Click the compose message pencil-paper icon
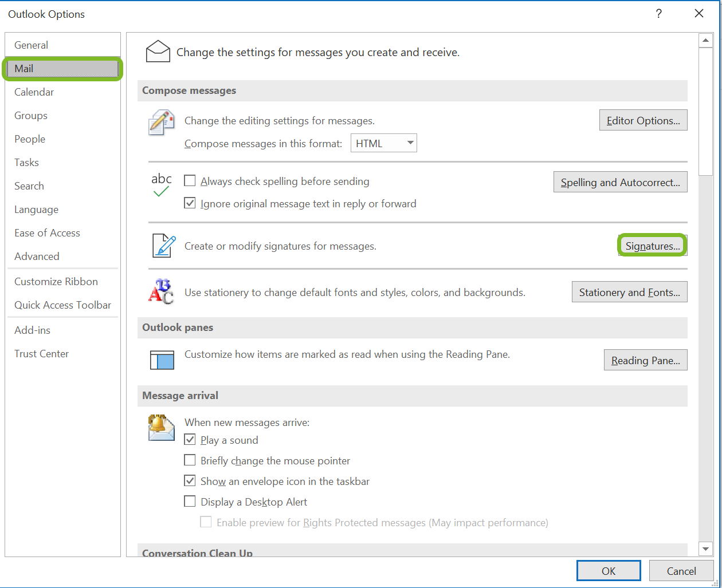 coord(161,123)
